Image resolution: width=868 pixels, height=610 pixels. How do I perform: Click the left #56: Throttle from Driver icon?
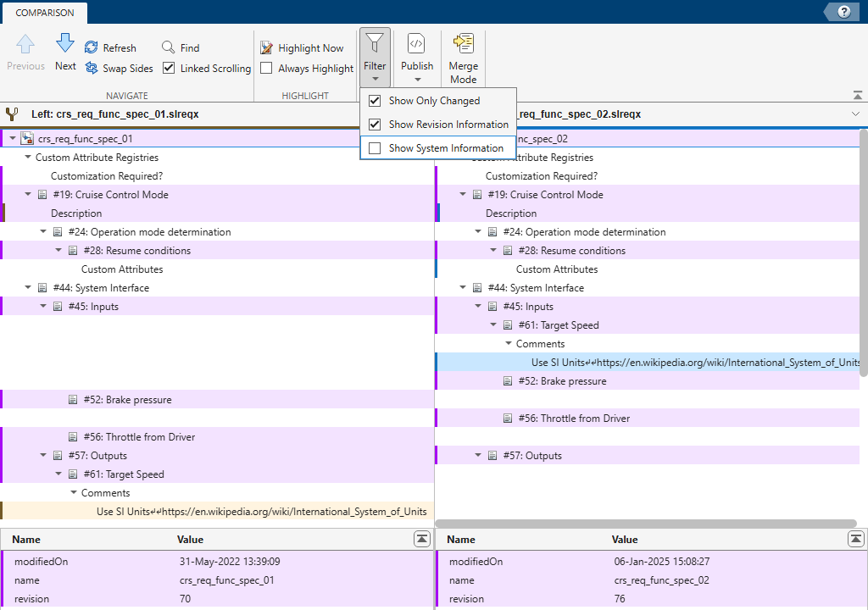click(x=73, y=436)
